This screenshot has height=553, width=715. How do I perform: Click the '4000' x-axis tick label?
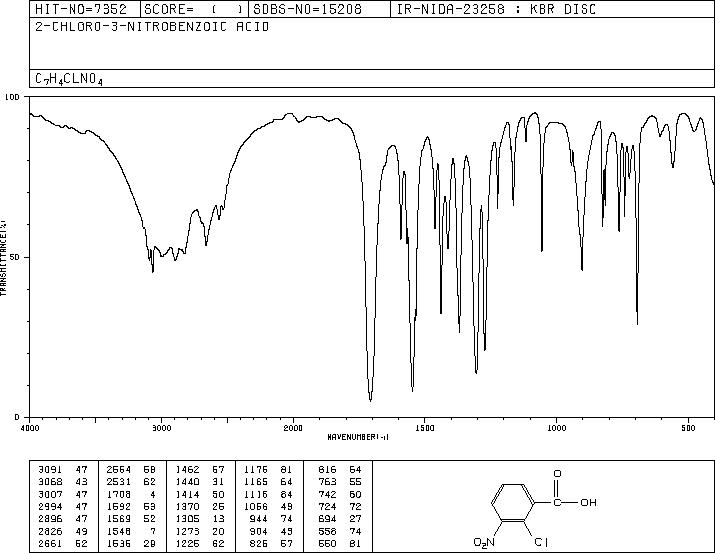pos(30,428)
